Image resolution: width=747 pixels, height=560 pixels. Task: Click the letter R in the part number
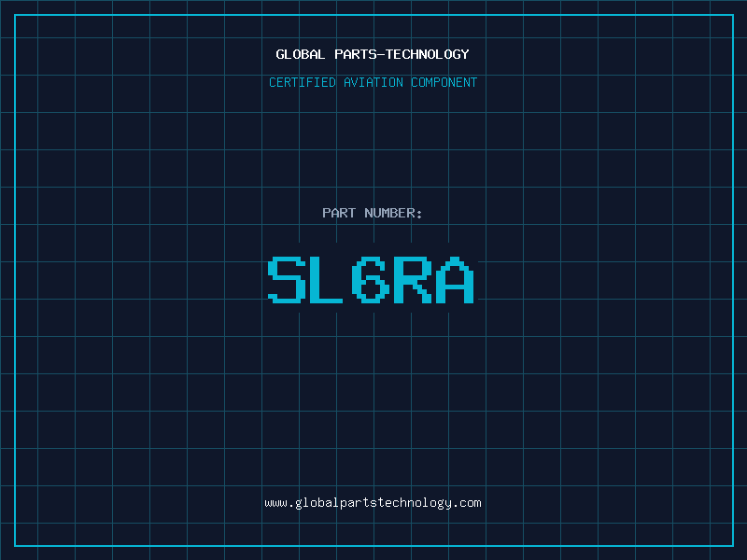(413, 280)
